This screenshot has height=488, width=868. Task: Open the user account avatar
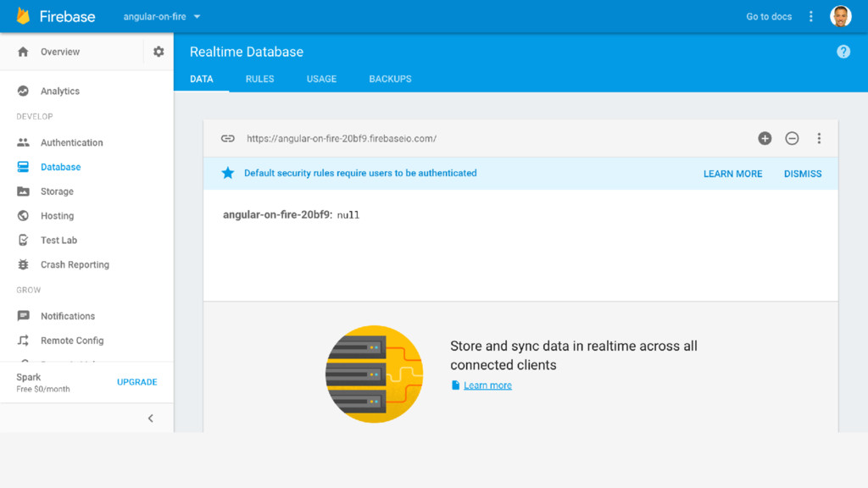pyautogui.click(x=840, y=17)
